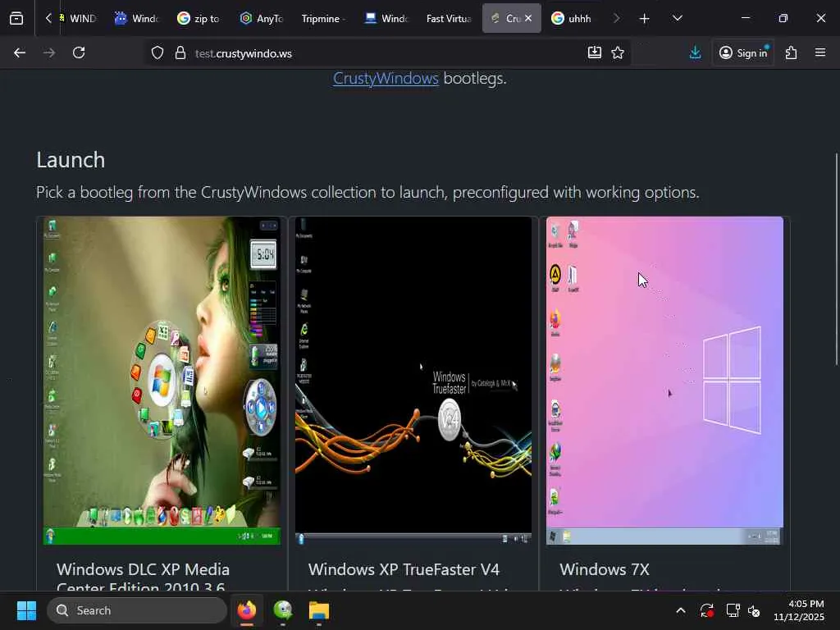Image resolution: width=840 pixels, height=630 pixels.
Task: Open the sync status tray icon
Action: [706, 610]
